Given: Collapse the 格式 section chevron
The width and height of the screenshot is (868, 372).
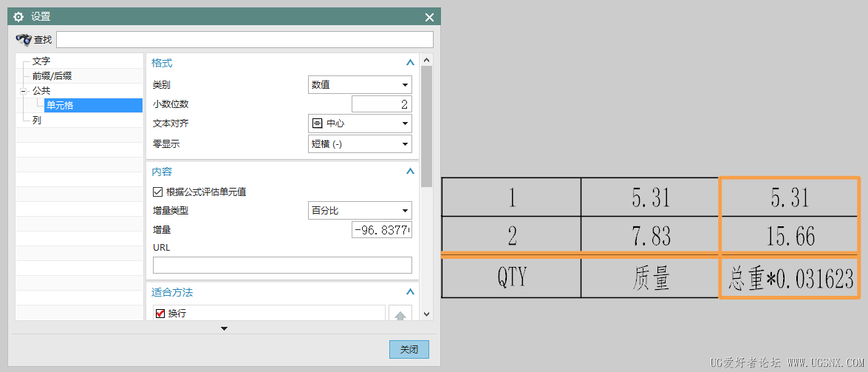Looking at the screenshot, I should pyautogui.click(x=410, y=63).
